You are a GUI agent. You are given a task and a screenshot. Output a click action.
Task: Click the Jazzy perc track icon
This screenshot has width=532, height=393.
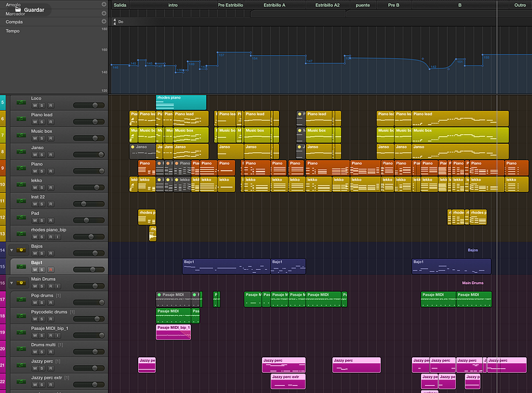pos(21,365)
